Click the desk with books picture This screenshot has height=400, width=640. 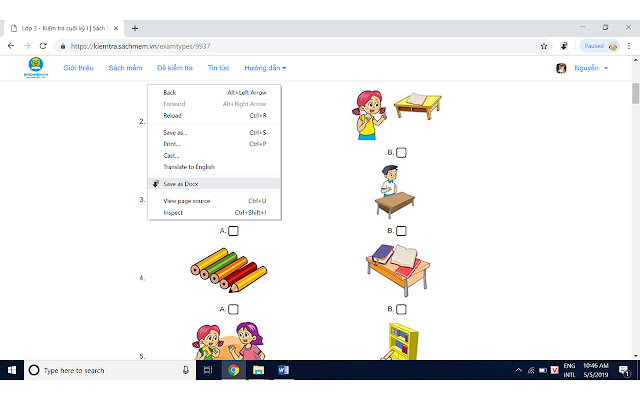[x=398, y=270]
